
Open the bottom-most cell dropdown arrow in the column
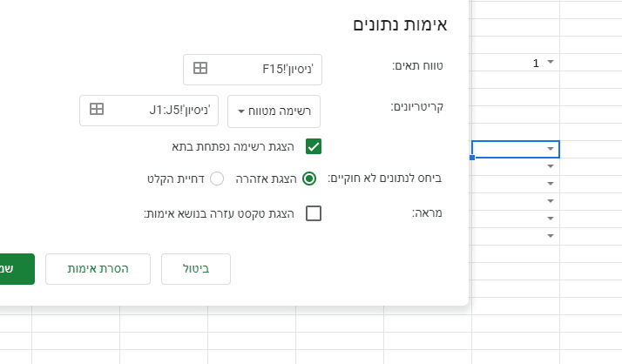coord(551,235)
